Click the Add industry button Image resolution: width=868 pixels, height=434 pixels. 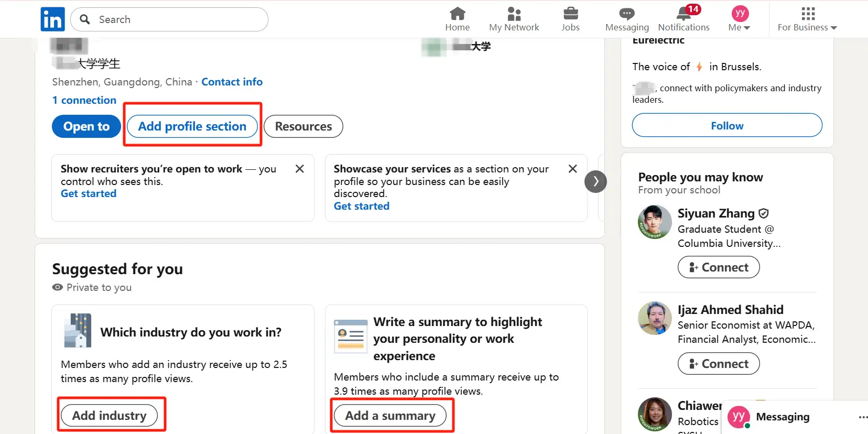point(110,416)
